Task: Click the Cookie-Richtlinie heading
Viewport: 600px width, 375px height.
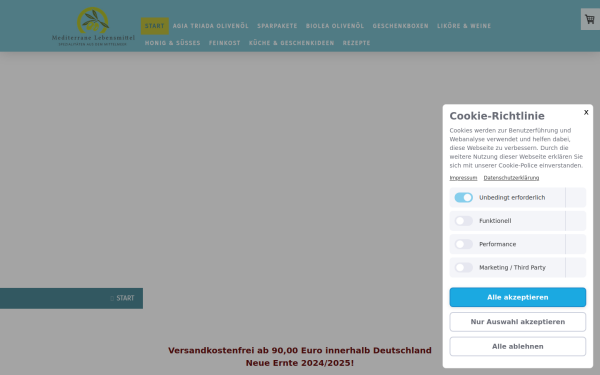Action: [x=497, y=116]
